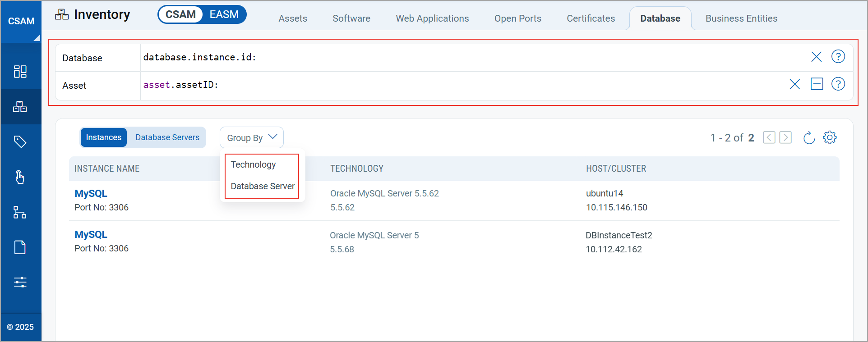Viewport: 868px width, 342px height.
Task: Switch to Database Servers view
Action: point(167,137)
